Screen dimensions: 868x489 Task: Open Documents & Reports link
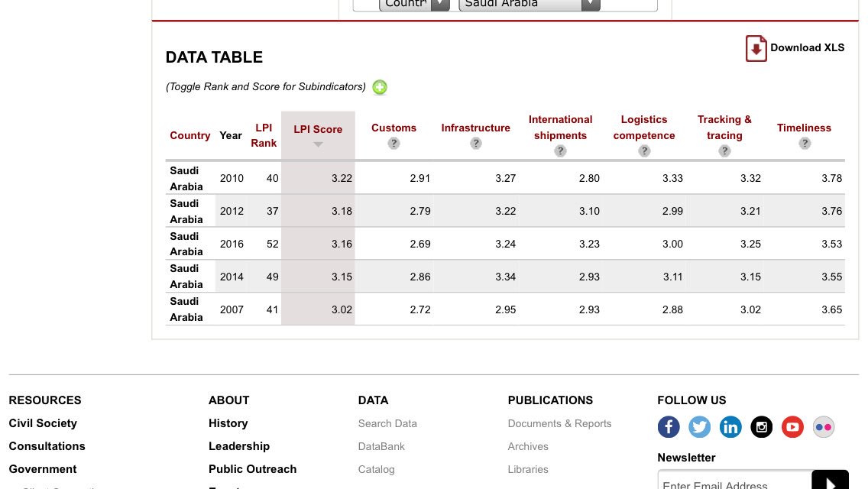(559, 423)
